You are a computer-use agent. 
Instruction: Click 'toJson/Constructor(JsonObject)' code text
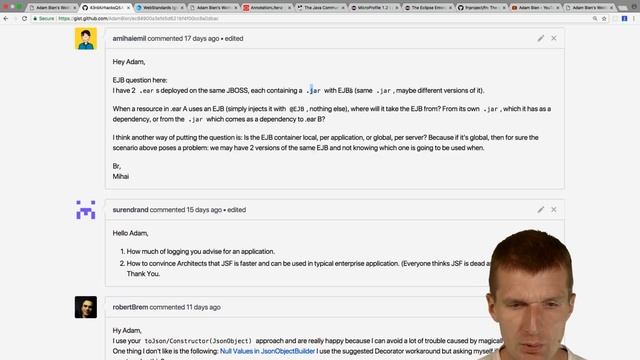[198, 341]
